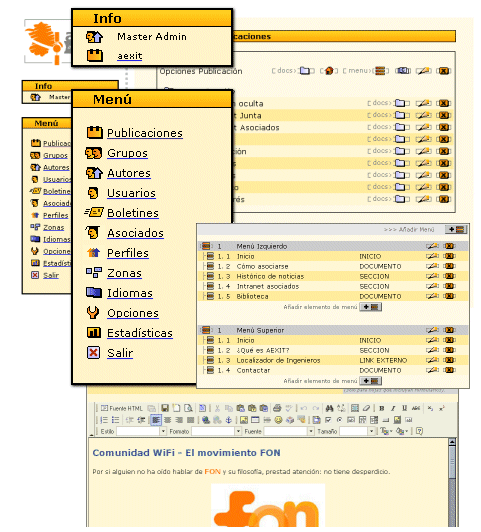The image size is (481, 532).
Task: Toggle Italic formatting in editor
Action: tap(393, 408)
